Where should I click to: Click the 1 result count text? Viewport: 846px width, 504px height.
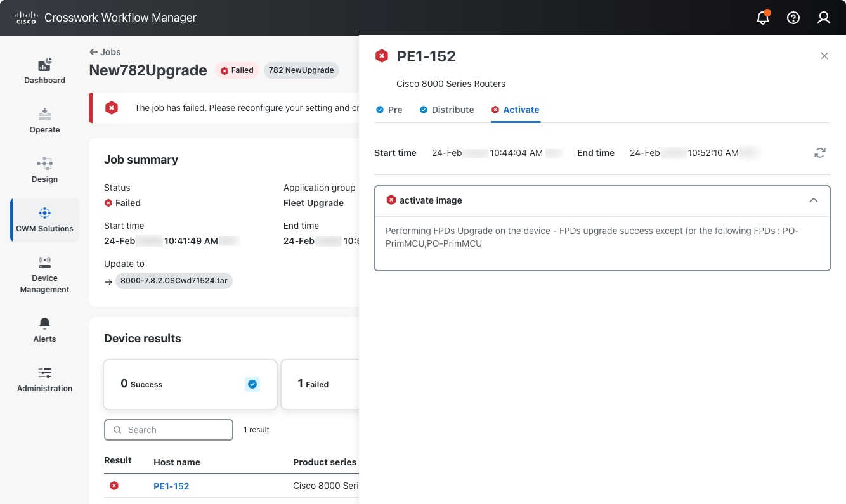tap(256, 430)
